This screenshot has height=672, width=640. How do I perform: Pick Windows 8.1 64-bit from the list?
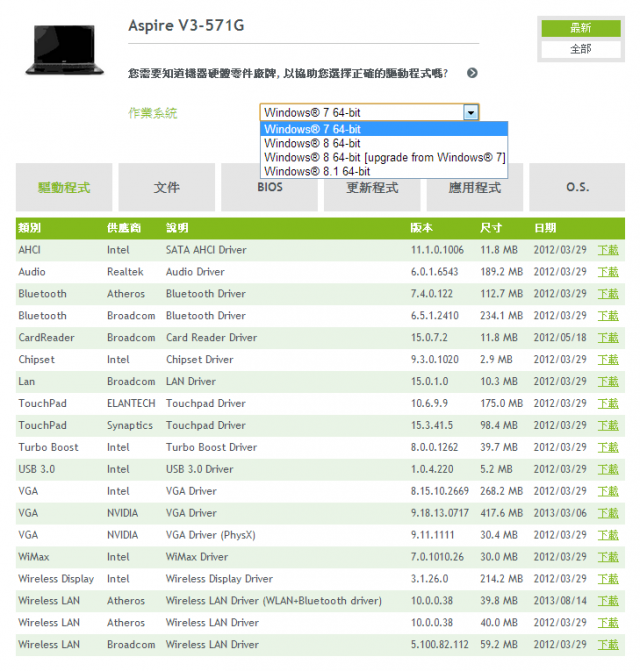[384, 171]
